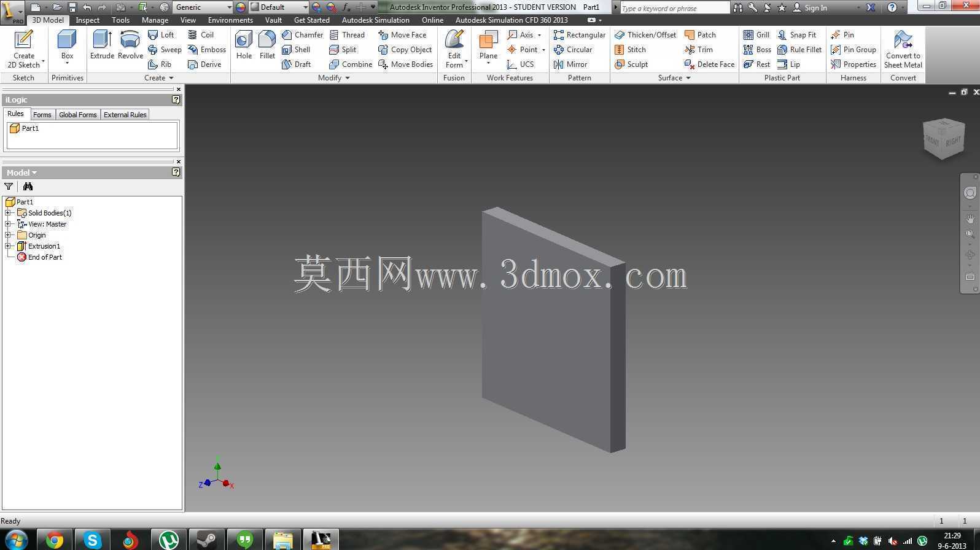Expand the Extrusion1 node
The width and height of the screenshot is (980, 550).
8,246
